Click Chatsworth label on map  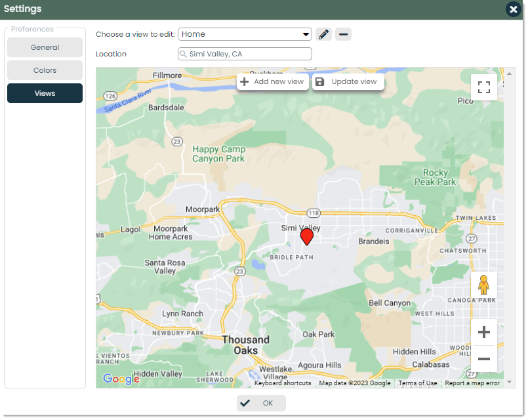[x=463, y=251]
